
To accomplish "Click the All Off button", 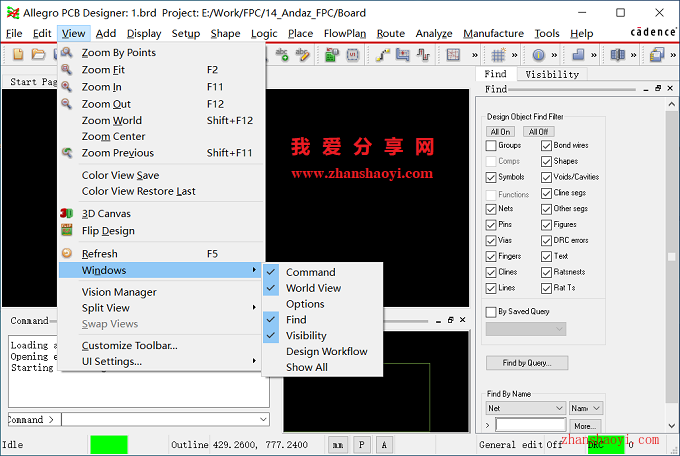I will [538, 131].
